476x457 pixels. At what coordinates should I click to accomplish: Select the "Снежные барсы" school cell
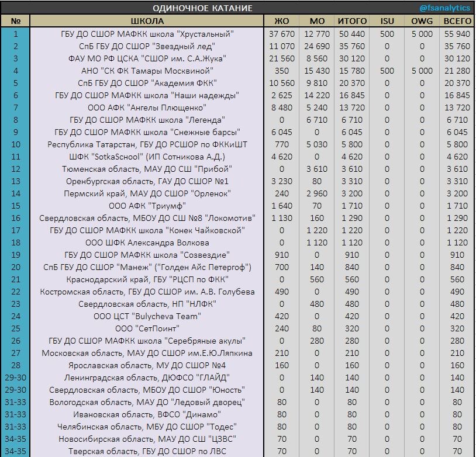coord(147,132)
